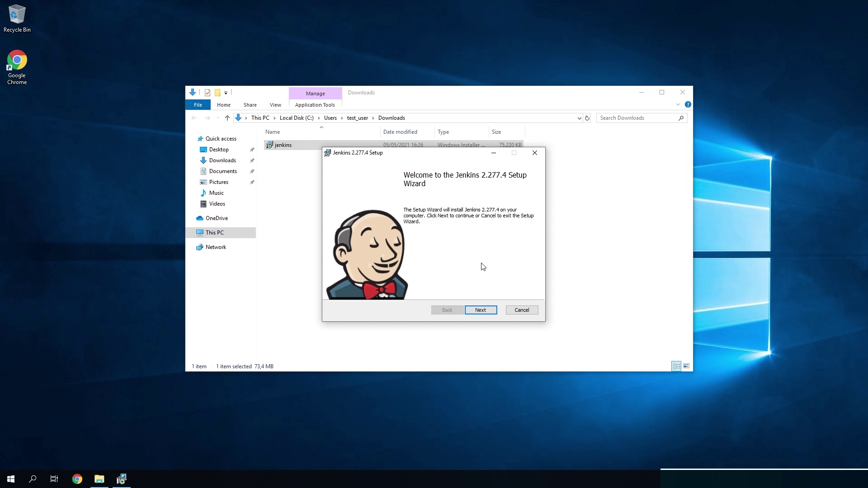Open Quick Access Toolbar customize dropdown
Screen dimensions: 868x488
coord(226,93)
